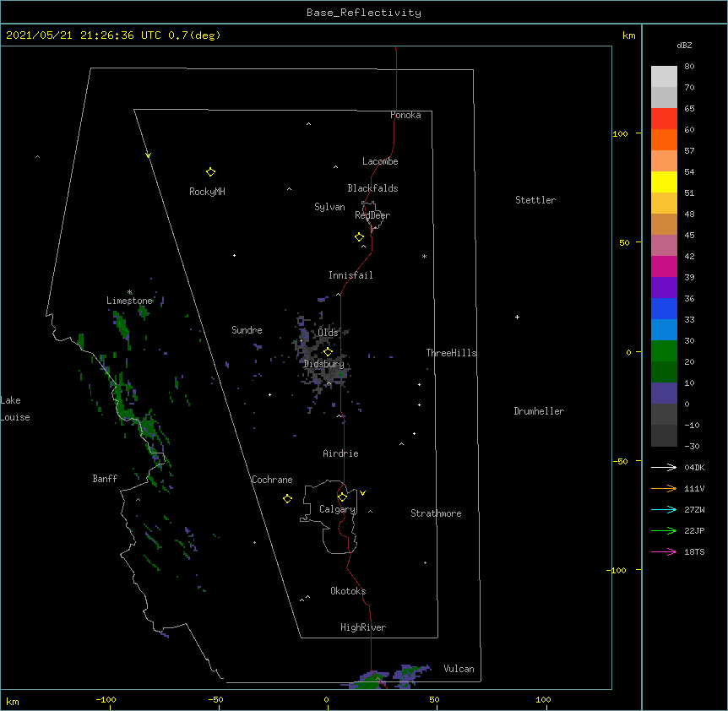Click the Ponoka city label
Image resolution: width=728 pixels, height=711 pixels.
pos(405,115)
